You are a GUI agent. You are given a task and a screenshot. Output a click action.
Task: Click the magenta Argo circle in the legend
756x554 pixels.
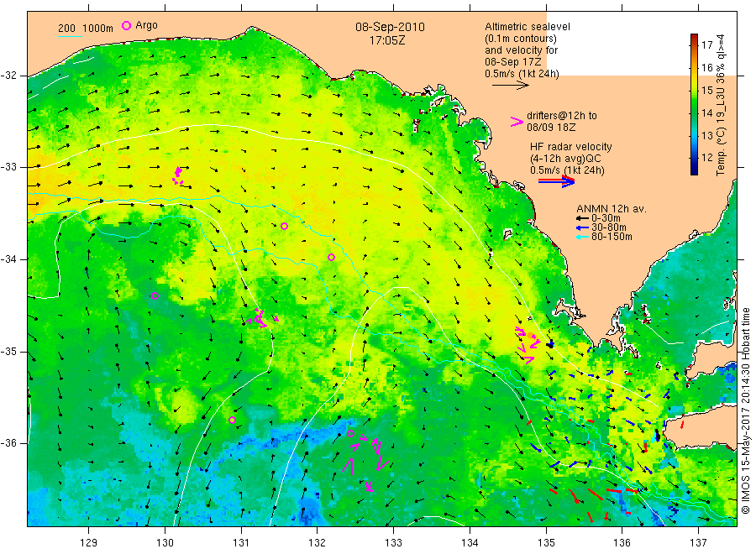coord(126,25)
